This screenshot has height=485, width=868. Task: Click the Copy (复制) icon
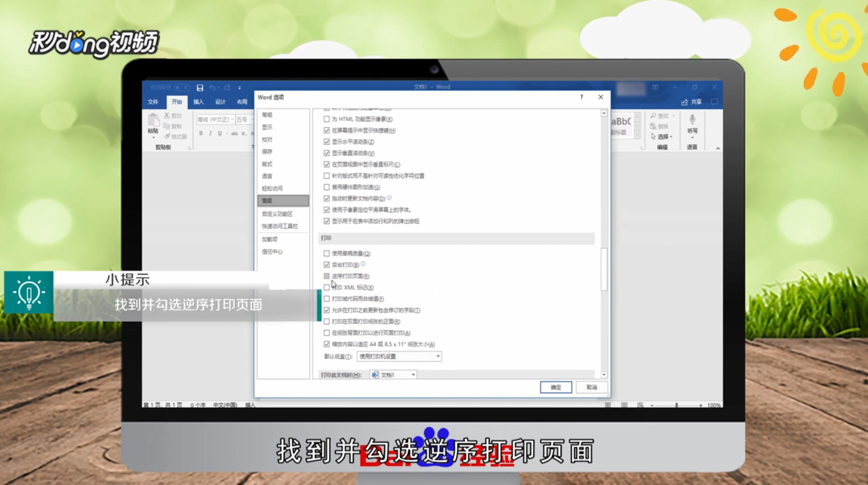tap(167, 126)
